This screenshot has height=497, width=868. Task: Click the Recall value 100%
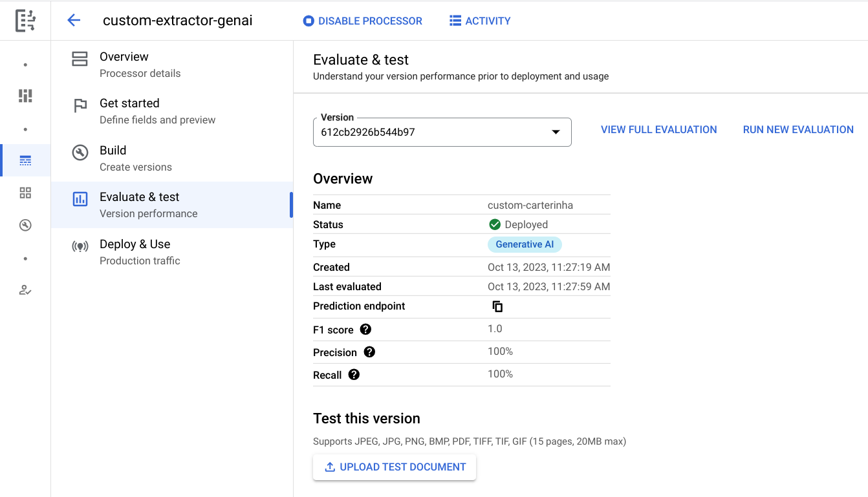(501, 374)
